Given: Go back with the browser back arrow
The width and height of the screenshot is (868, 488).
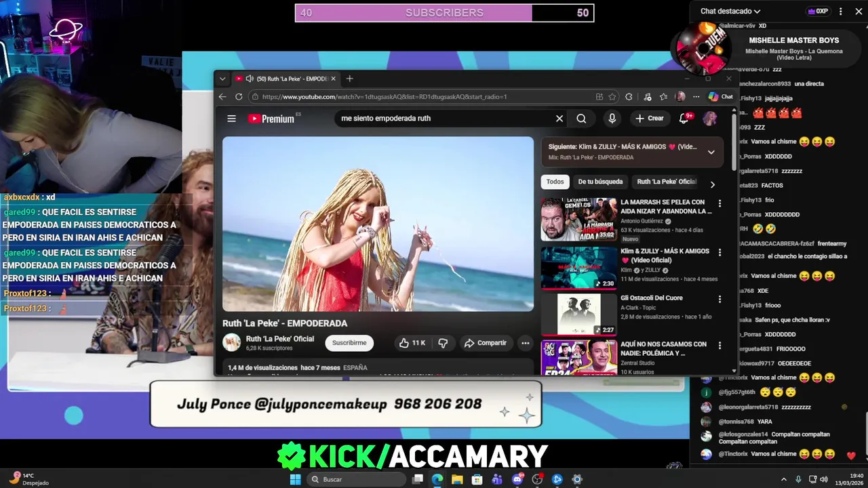Looking at the screenshot, I should pos(222,97).
